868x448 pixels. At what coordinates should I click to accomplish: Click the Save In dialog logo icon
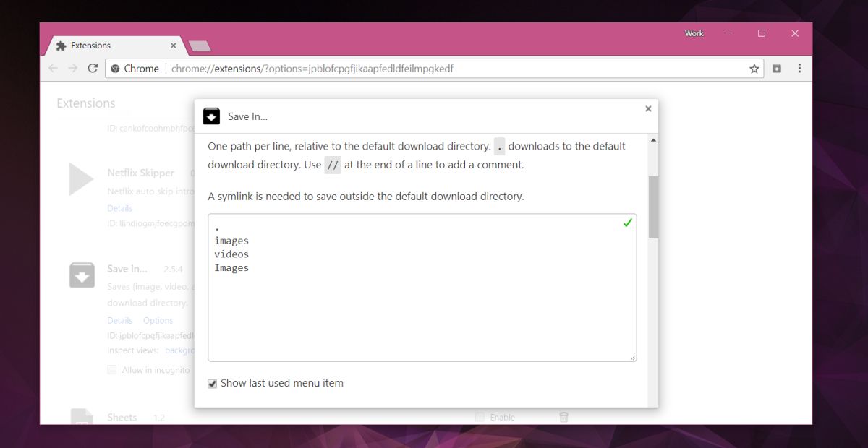pyautogui.click(x=211, y=116)
